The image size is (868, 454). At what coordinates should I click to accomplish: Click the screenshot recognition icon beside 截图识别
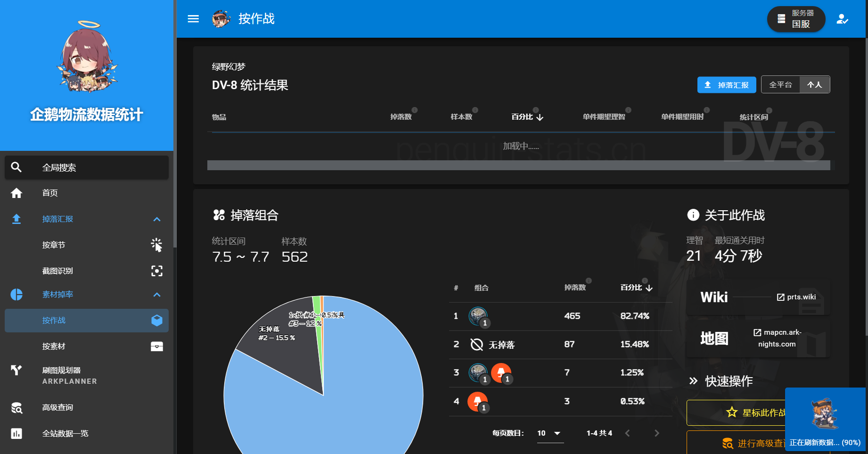click(156, 271)
